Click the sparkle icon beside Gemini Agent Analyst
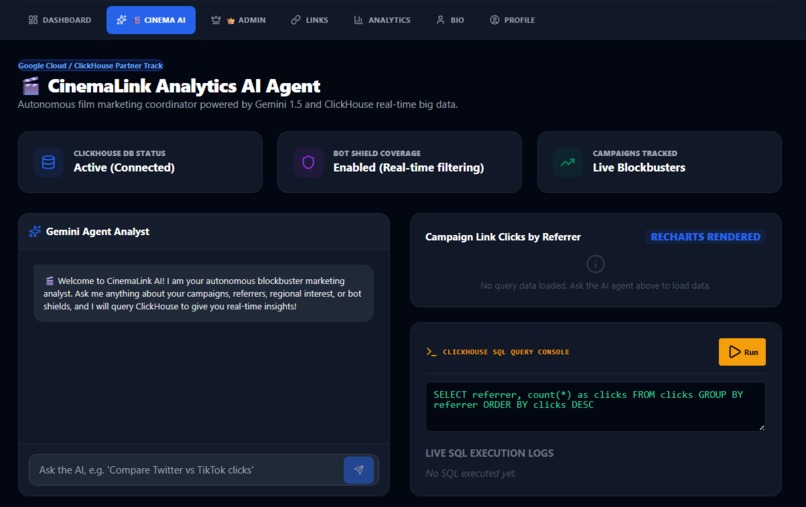The width and height of the screenshot is (806, 507). [x=35, y=231]
